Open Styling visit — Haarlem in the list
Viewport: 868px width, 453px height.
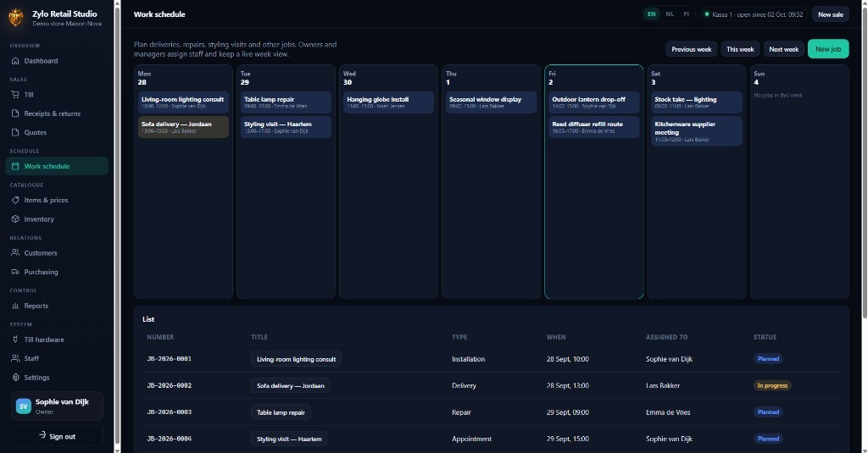289,439
